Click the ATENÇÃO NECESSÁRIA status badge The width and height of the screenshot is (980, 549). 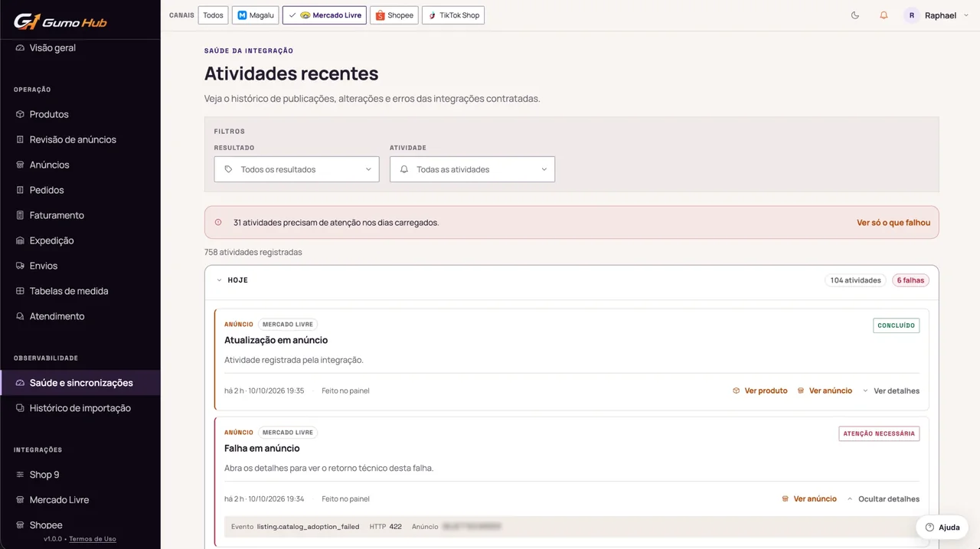pos(879,433)
